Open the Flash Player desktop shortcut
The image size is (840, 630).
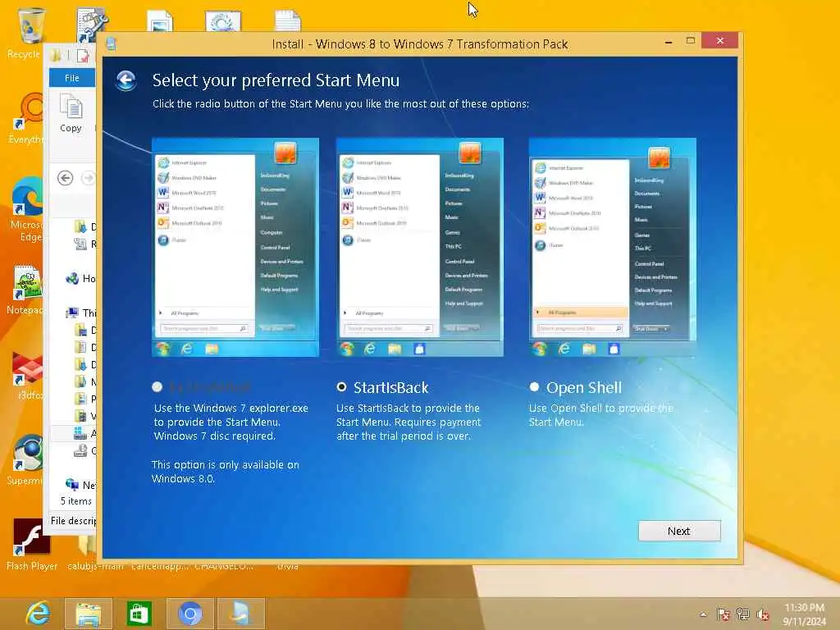(31, 544)
